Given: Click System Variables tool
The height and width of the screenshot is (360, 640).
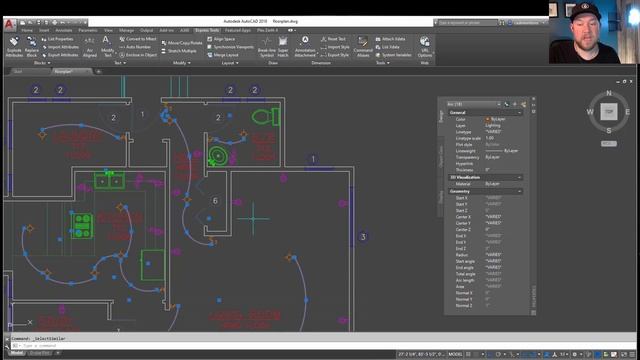Looking at the screenshot, I should (393, 55).
